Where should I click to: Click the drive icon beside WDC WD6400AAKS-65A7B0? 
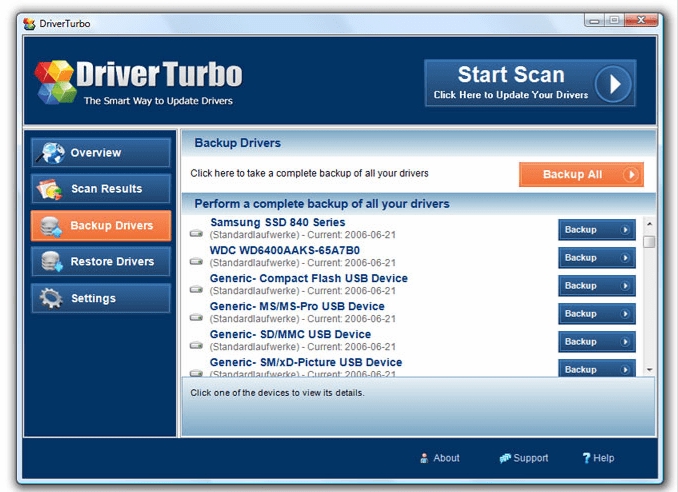(196, 262)
